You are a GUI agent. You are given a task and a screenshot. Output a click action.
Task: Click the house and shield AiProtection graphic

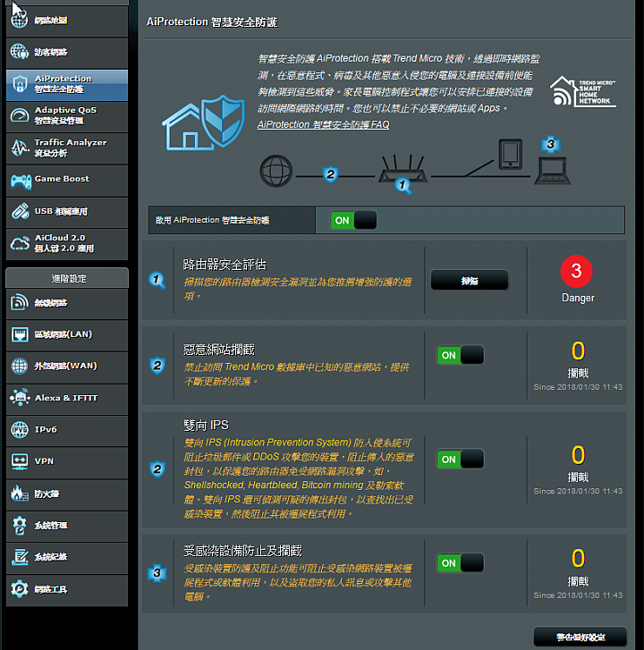coord(203,122)
